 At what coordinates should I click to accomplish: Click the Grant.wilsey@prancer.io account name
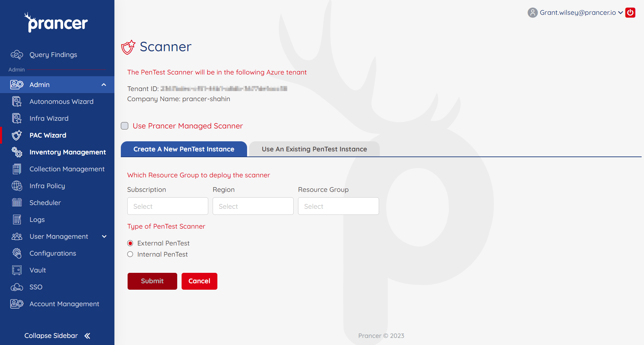click(x=578, y=12)
